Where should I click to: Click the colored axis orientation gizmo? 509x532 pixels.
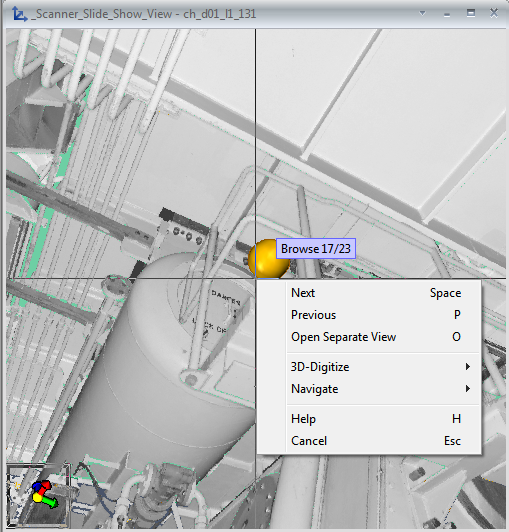pyautogui.click(x=44, y=495)
